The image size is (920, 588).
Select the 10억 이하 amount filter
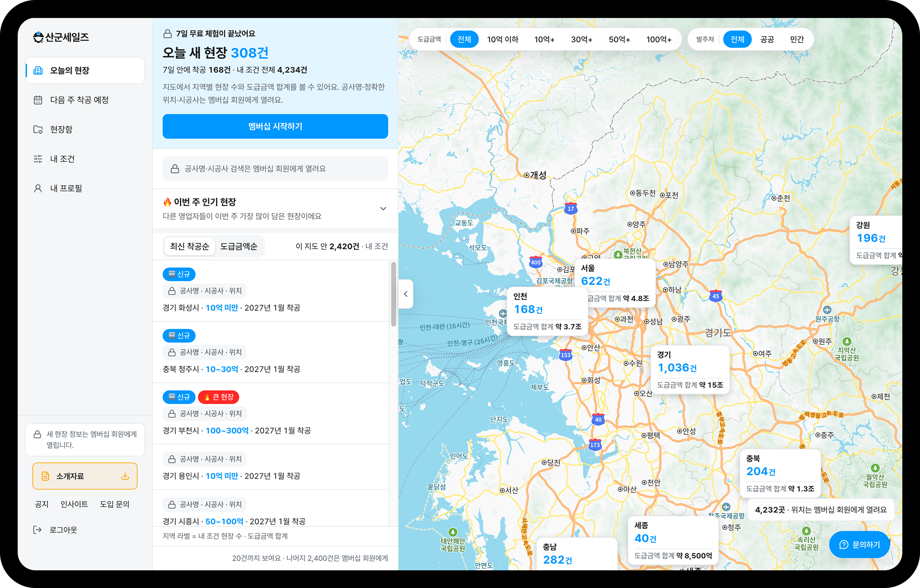click(503, 39)
